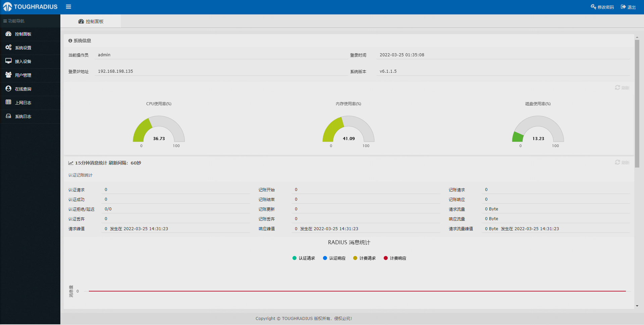Screen dimensions: 644x325
Task: Toggle the 认证请求 legend in RADIUS chart
Action: [304, 258]
